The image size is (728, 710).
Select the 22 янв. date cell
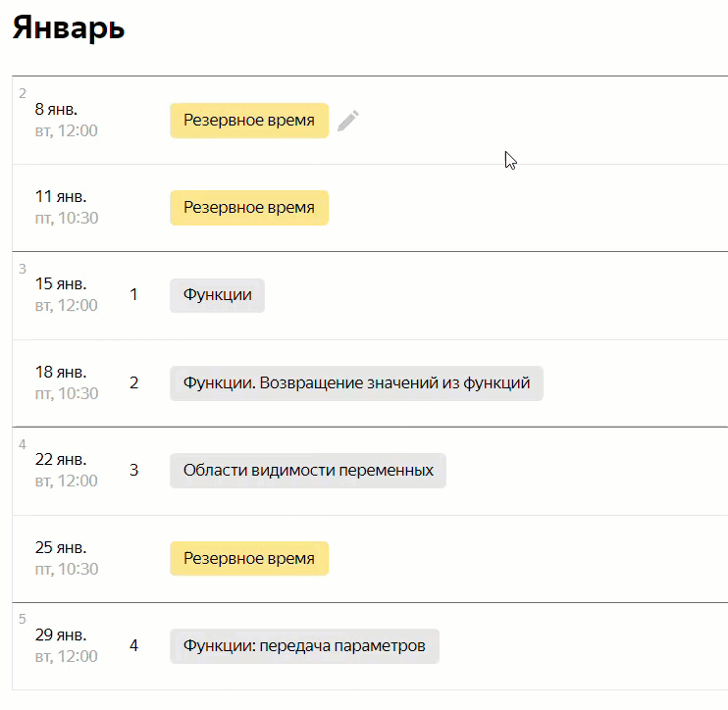[66, 470]
